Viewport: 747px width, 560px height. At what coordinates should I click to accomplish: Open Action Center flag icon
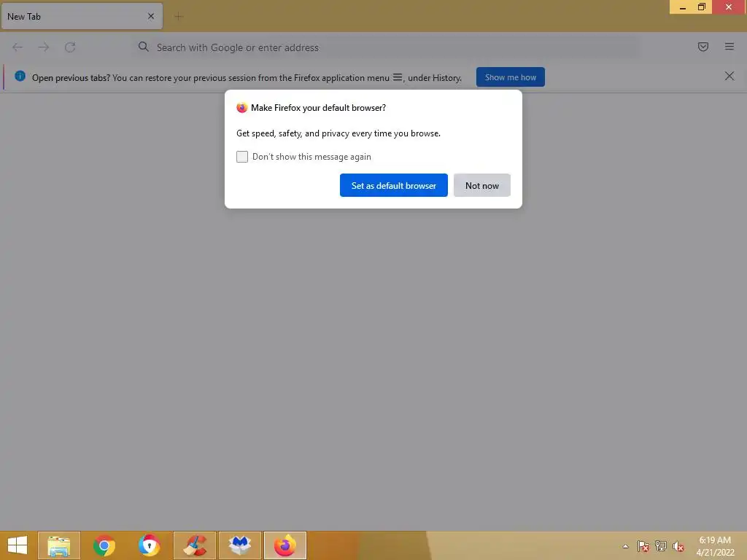pos(643,546)
